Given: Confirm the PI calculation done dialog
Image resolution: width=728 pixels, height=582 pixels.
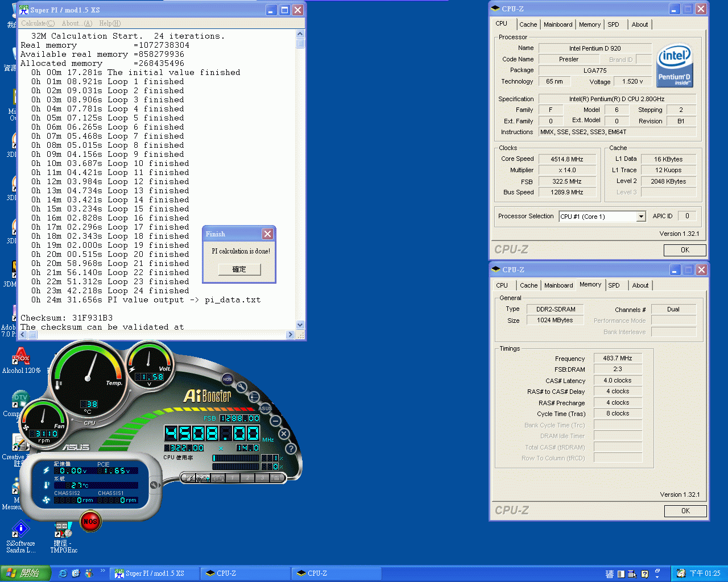Looking at the screenshot, I should point(239,269).
